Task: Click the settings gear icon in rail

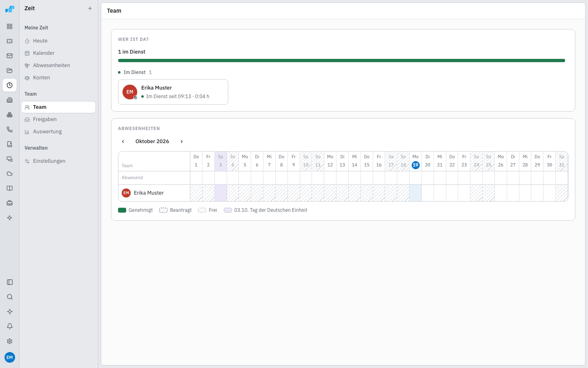Action: pyautogui.click(x=10, y=341)
